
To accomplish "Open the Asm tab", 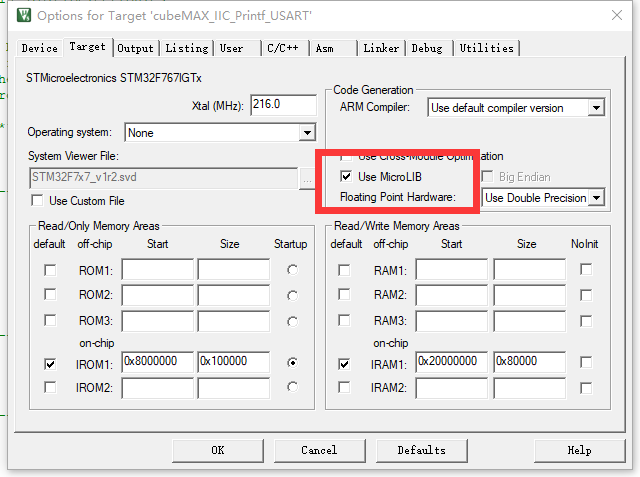I will tap(333, 48).
